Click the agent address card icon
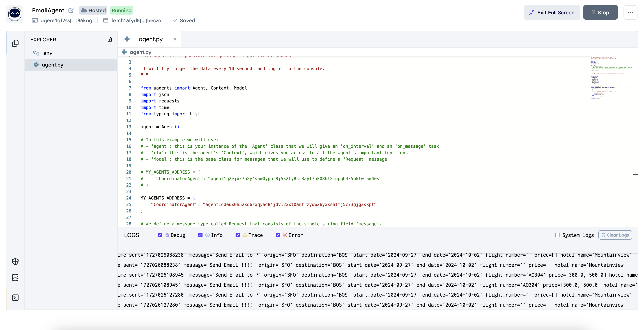Screen dimensions: 644x330 pos(35,20)
